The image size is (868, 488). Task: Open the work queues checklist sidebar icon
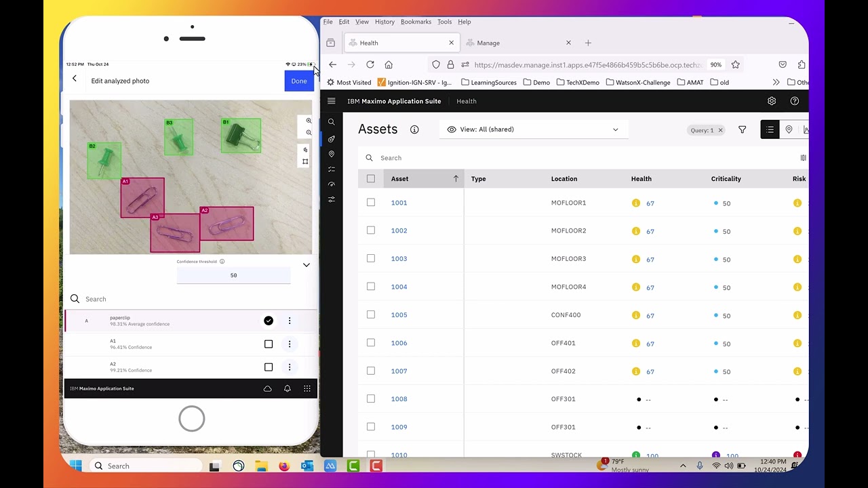click(x=332, y=169)
